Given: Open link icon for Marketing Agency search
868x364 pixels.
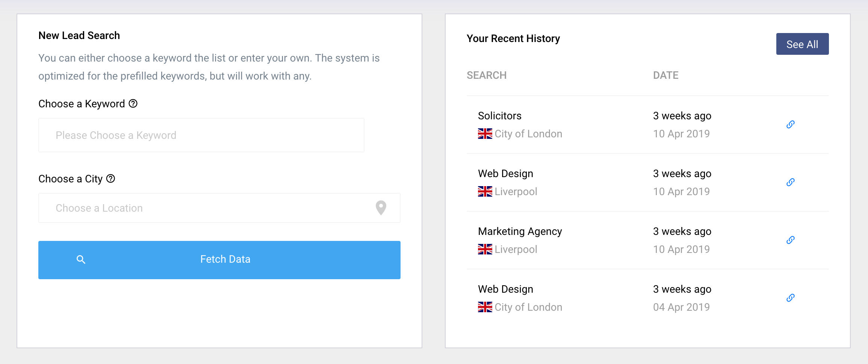Looking at the screenshot, I should [x=791, y=240].
